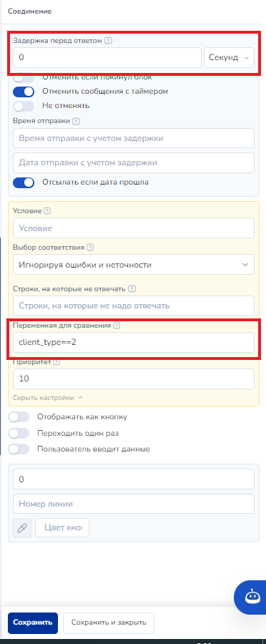266x644 pixels.
Task: Enable the Не отменять toggle
Action: click(24, 106)
